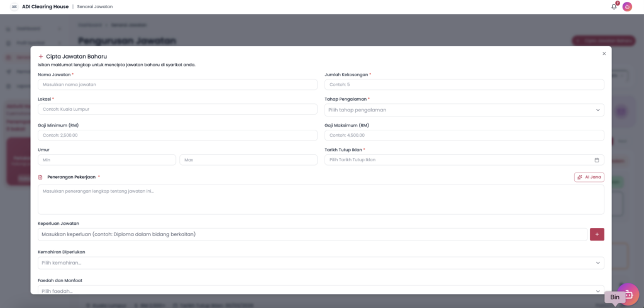Click the AI Jana button
Image resolution: width=644 pixels, height=308 pixels.
click(589, 177)
